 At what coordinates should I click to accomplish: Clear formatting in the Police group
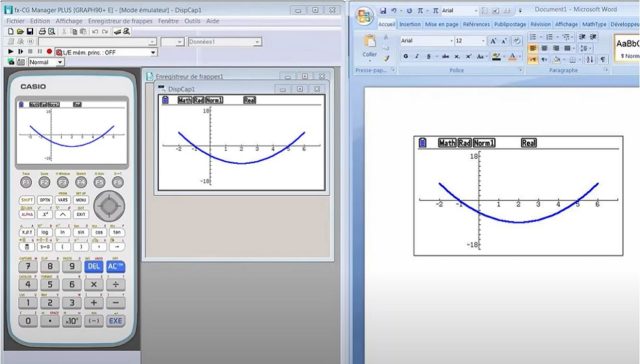(x=517, y=41)
